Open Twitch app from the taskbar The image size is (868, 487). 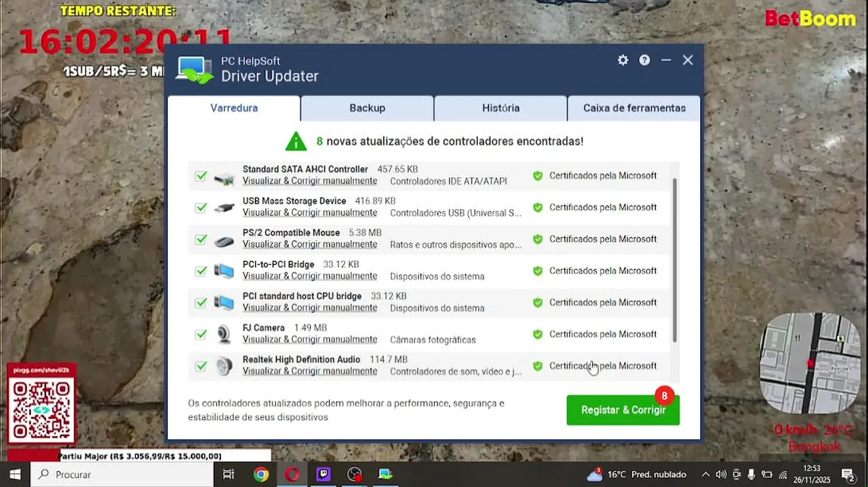pyautogui.click(x=323, y=474)
